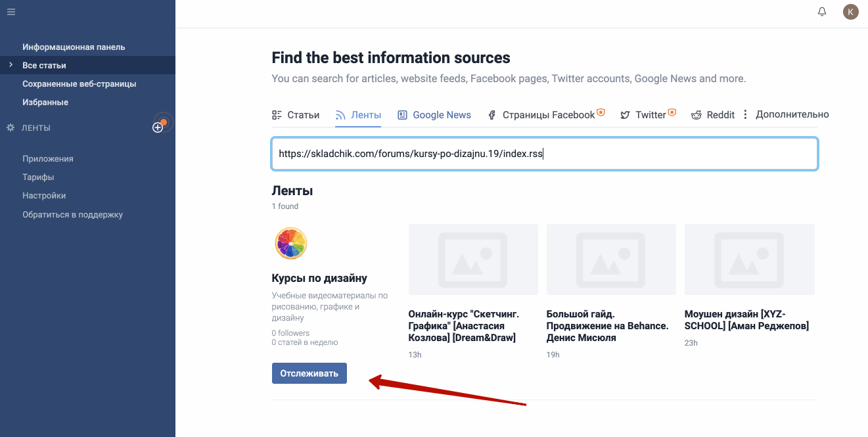Click the feed URL search field
This screenshot has height=437, width=868.
[544, 154]
